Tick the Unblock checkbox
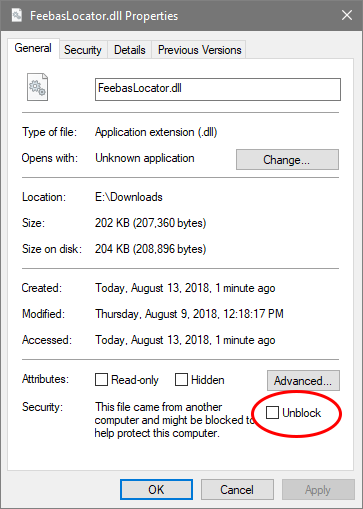 [272, 413]
